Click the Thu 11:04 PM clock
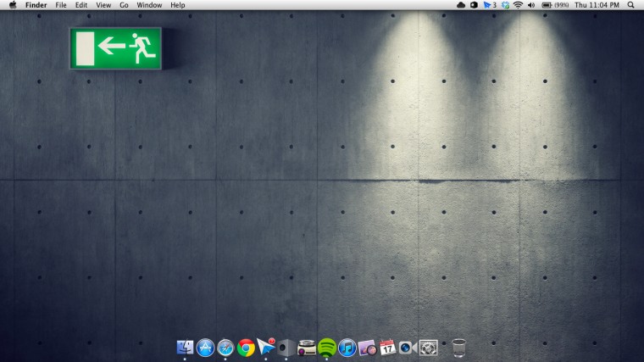Viewport: 644px width, 362px height. [x=597, y=5]
